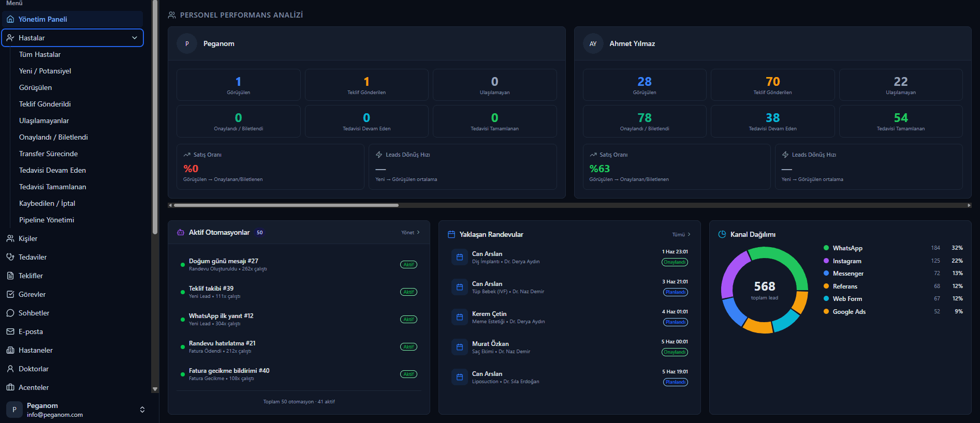Toggle Aktif badge for Fatura gecikme bildirimi #40
Image resolution: width=980 pixels, height=423 pixels.
point(408,374)
